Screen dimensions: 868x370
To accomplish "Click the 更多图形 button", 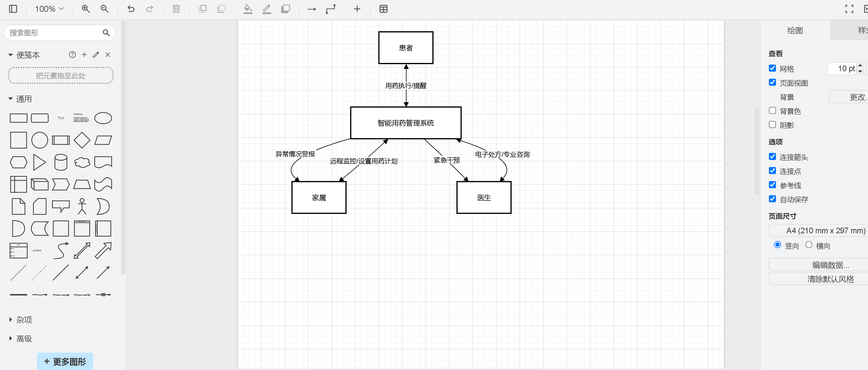I will click(x=65, y=361).
